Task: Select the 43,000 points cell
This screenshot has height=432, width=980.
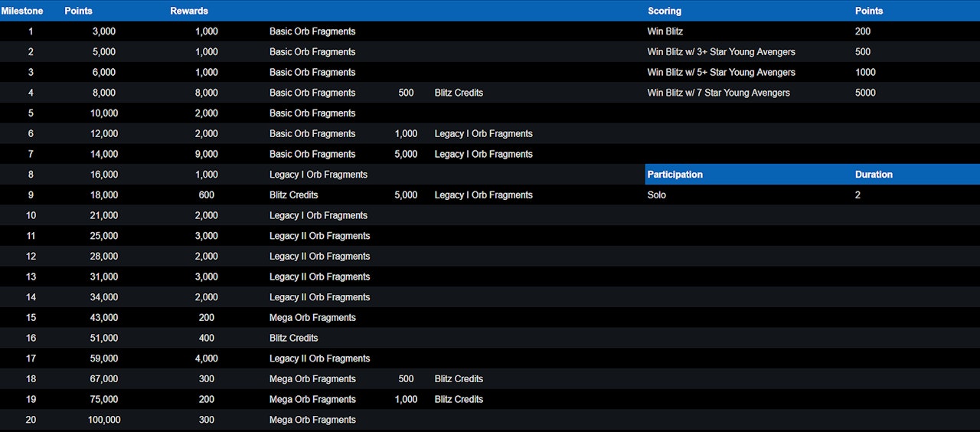Action: [x=104, y=318]
